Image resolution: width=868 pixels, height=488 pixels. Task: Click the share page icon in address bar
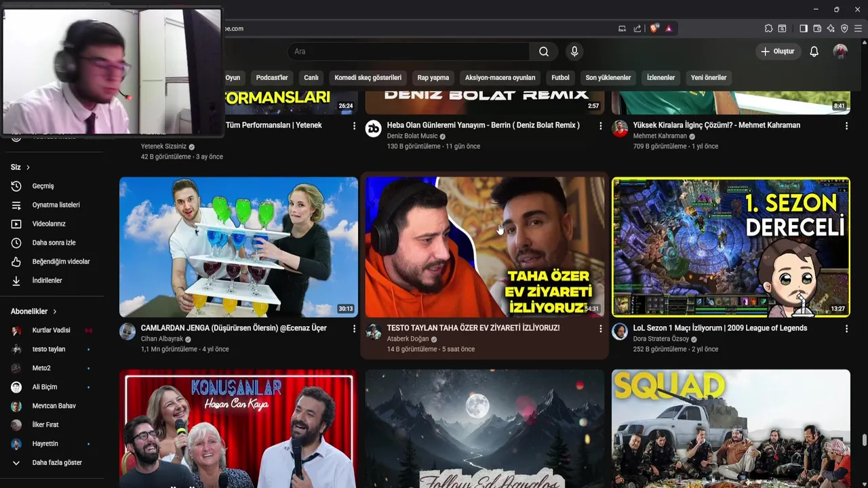[x=637, y=28]
